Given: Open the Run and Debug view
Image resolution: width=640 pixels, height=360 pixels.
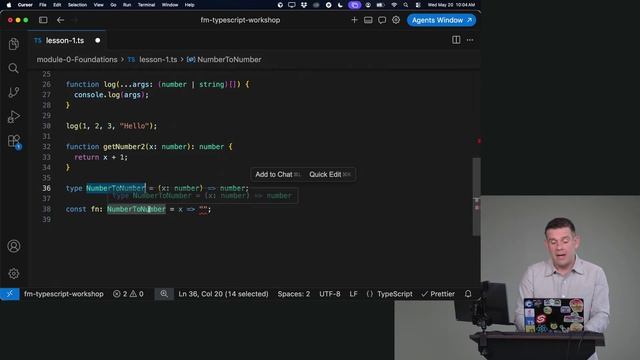Looking at the screenshot, I should pos(13,117).
